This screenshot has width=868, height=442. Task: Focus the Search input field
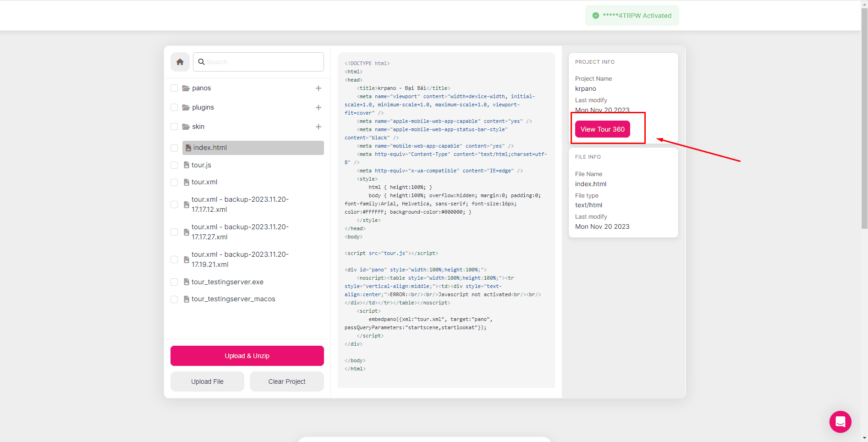[x=258, y=62]
